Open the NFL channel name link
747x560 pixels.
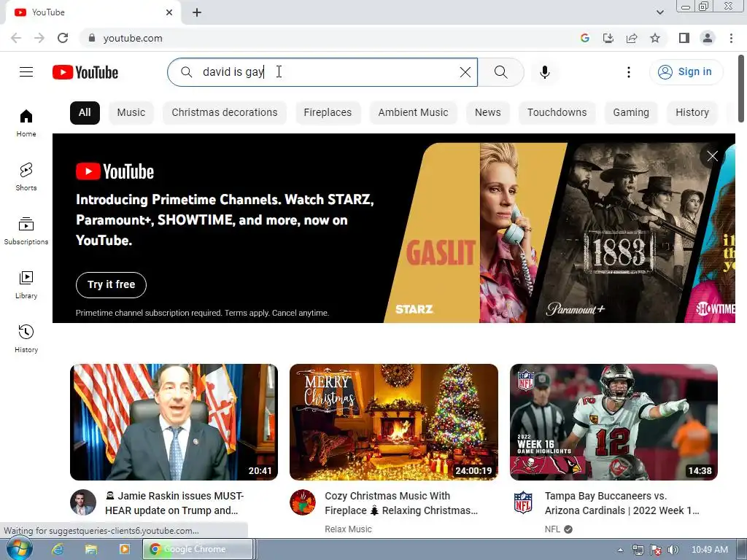tap(553, 529)
